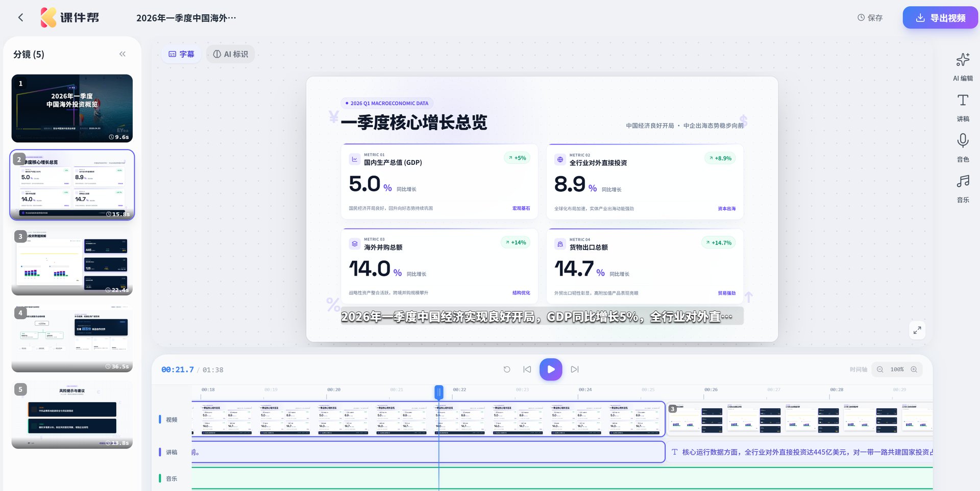The height and width of the screenshot is (491, 980).
Task: Select storyboard scene 5 风险提示与建议
Action: point(72,414)
